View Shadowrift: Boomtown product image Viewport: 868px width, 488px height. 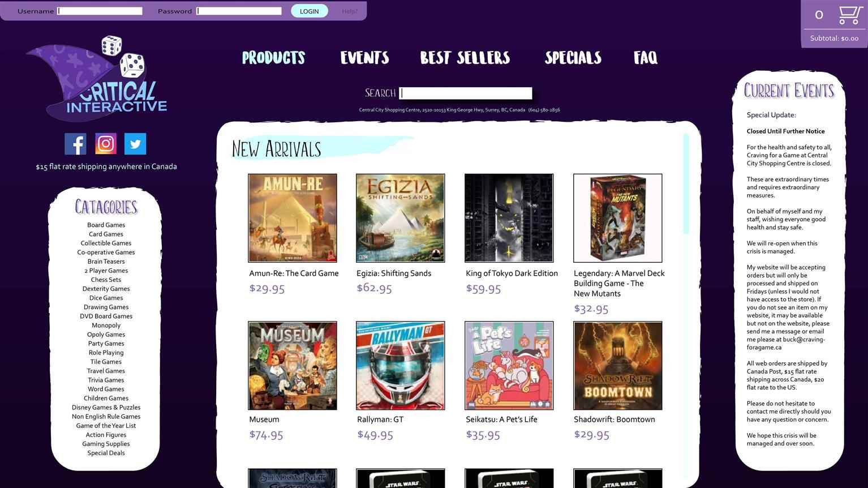(618, 366)
